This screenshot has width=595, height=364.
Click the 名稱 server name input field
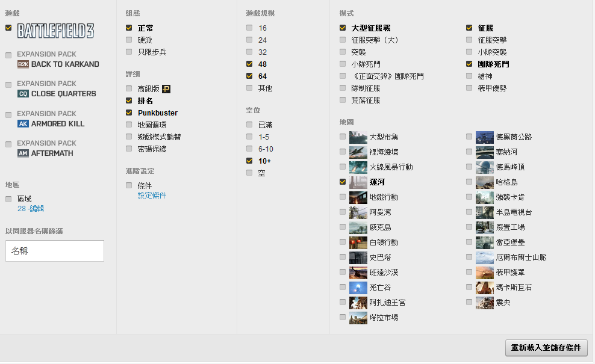pos(55,251)
